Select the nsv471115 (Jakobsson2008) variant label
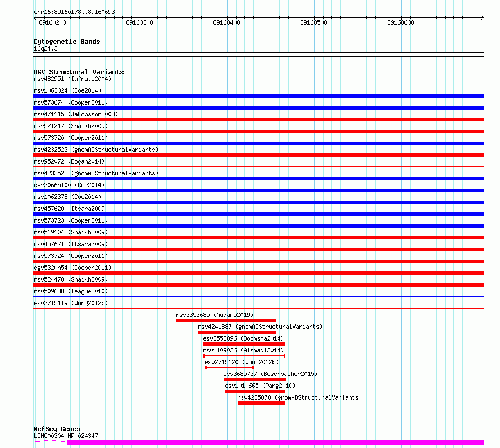Viewport: 500px width, 448px height. click(76, 114)
